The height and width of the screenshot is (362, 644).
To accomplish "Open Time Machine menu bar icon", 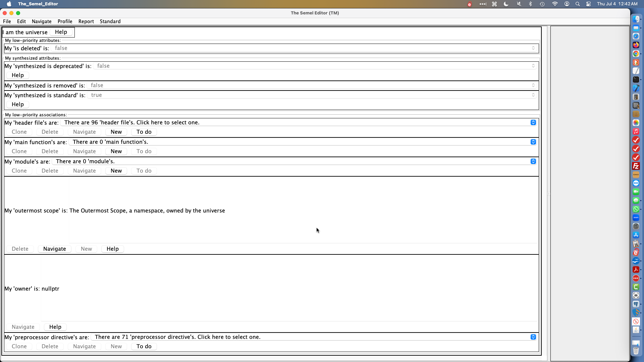I will pos(542,4).
